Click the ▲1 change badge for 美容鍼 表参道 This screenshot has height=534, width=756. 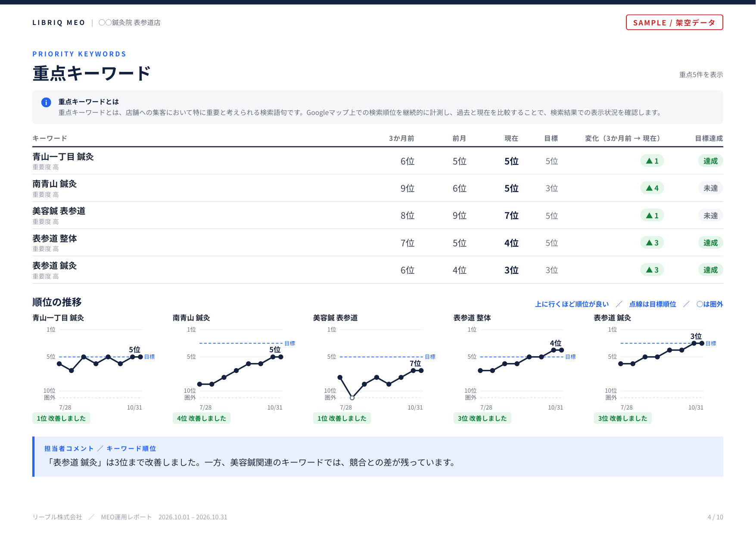tap(652, 215)
